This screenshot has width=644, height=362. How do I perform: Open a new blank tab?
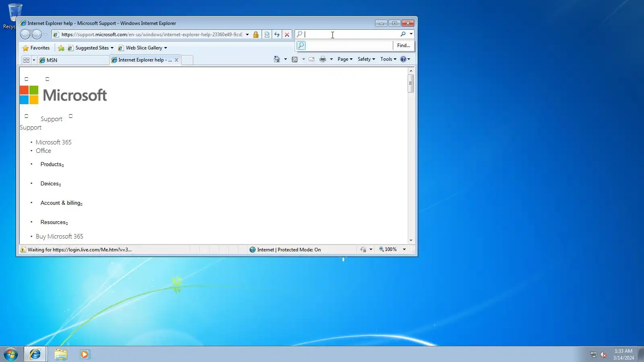click(187, 60)
